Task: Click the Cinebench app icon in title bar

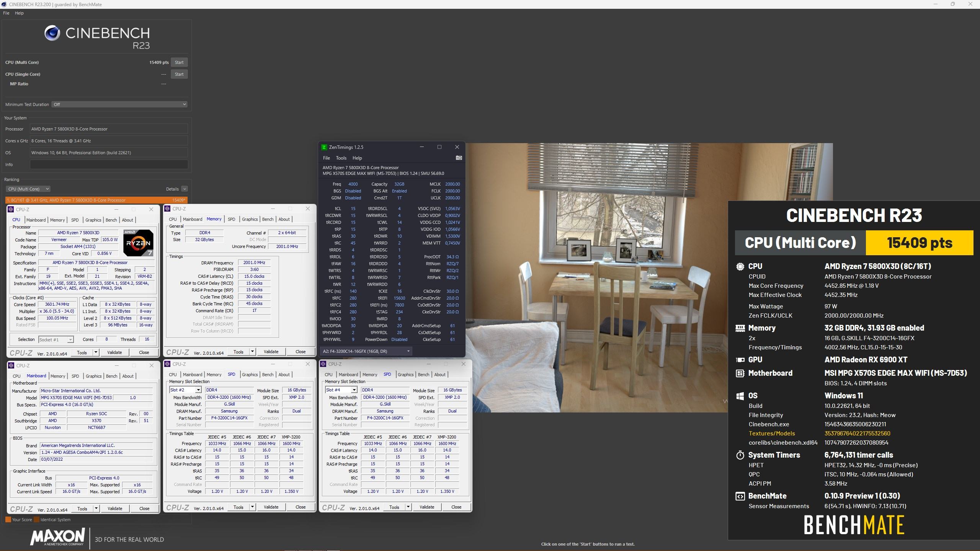Action: click(x=4, y=4)
